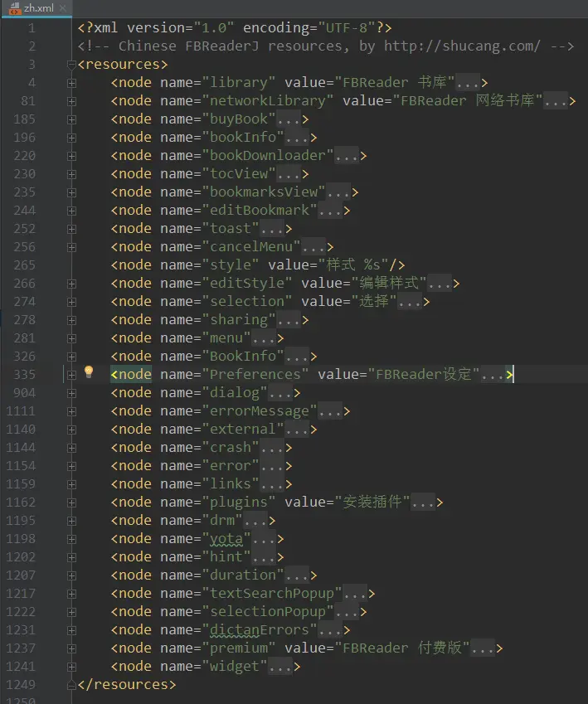Click the "FBReader设定" value text
Image resolution: width=588 pixels, height=704 pixels.
423,375
